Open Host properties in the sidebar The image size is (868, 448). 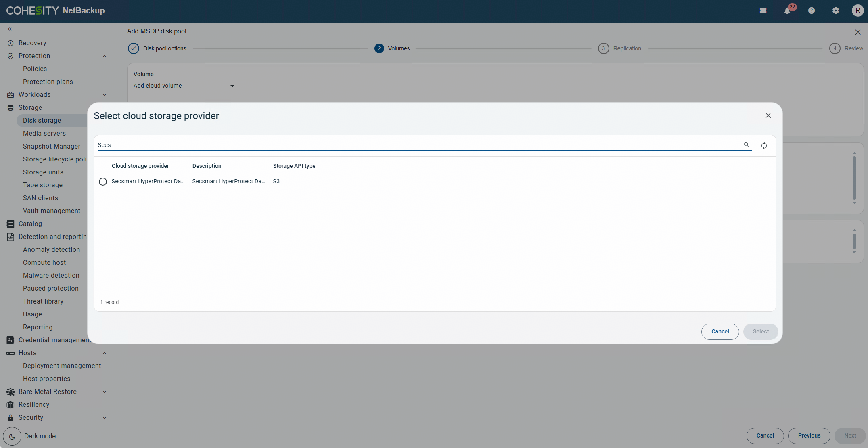pyautogui.click(x=46, y=379)
